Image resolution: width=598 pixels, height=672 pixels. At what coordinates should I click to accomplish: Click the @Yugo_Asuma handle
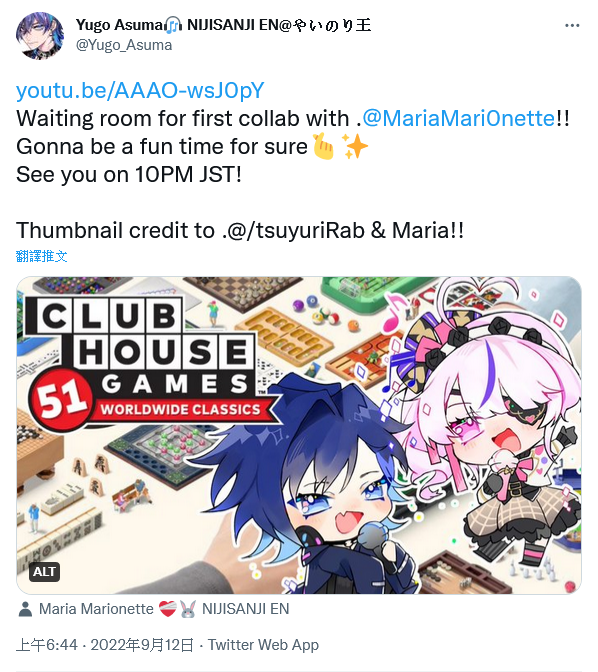(x=124, y=45)
